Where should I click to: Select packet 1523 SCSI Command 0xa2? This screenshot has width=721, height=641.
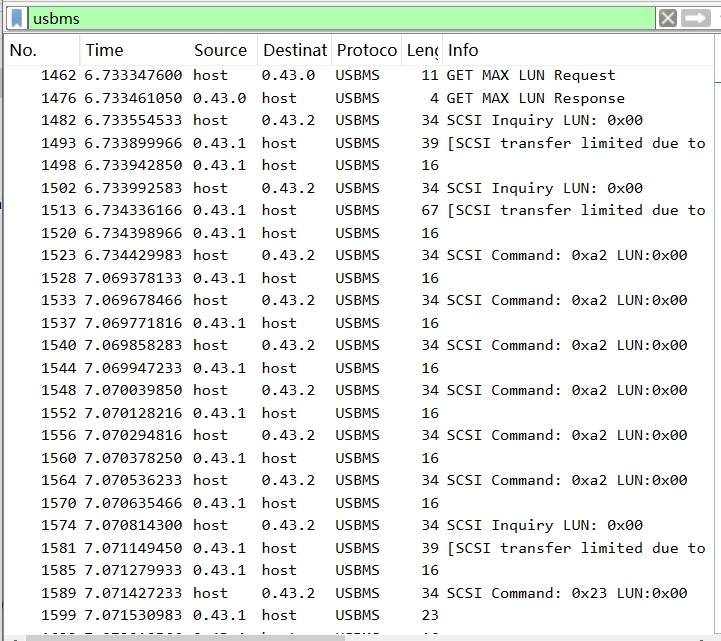pos(360,255)
